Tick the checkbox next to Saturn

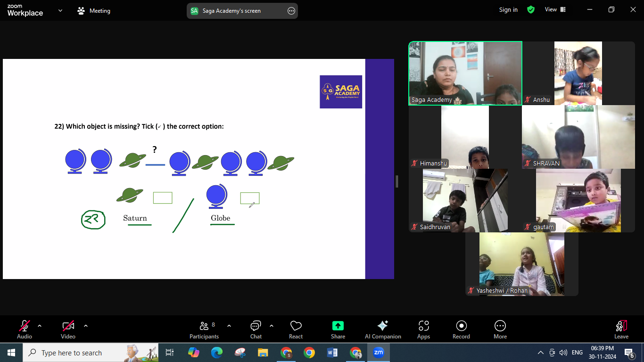[x=163, y=198]
